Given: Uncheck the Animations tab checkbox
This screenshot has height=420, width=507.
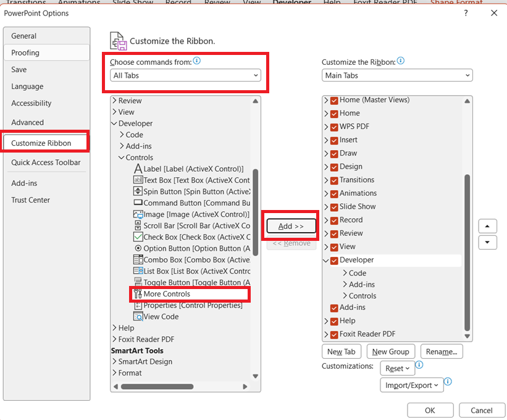Looking at the screenshot, I should coord(334,194).
